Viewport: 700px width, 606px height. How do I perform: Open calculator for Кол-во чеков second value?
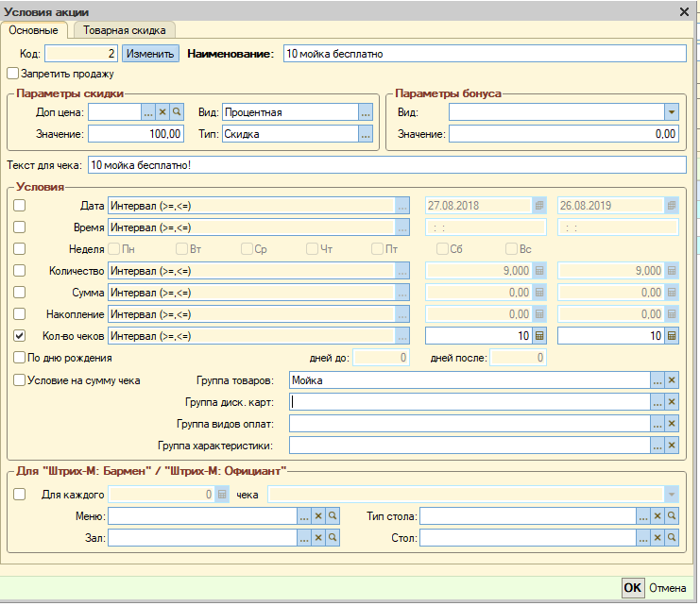[x=672, y=336]
